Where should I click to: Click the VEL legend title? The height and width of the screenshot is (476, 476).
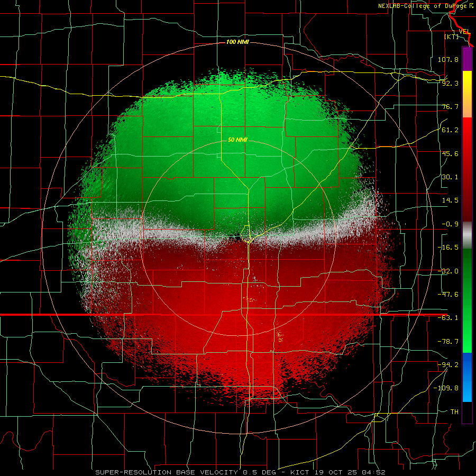[464, 32]
